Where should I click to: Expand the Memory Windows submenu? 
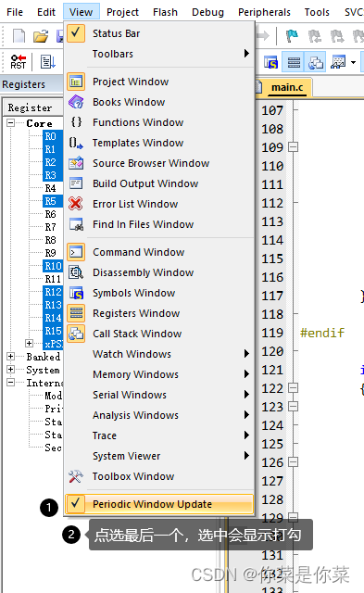[159, 374]
